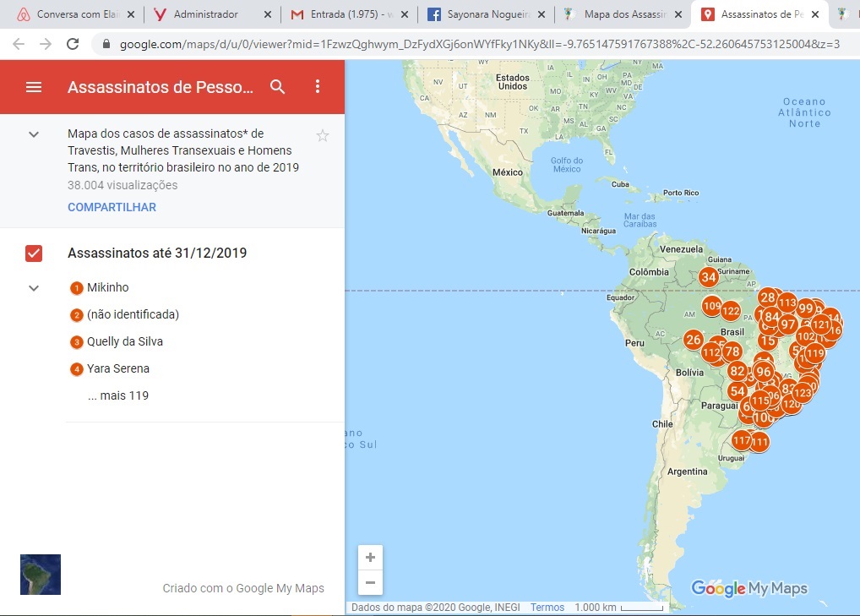
Task: Reload the page using the refresh icon
Action: coord(73,44)
